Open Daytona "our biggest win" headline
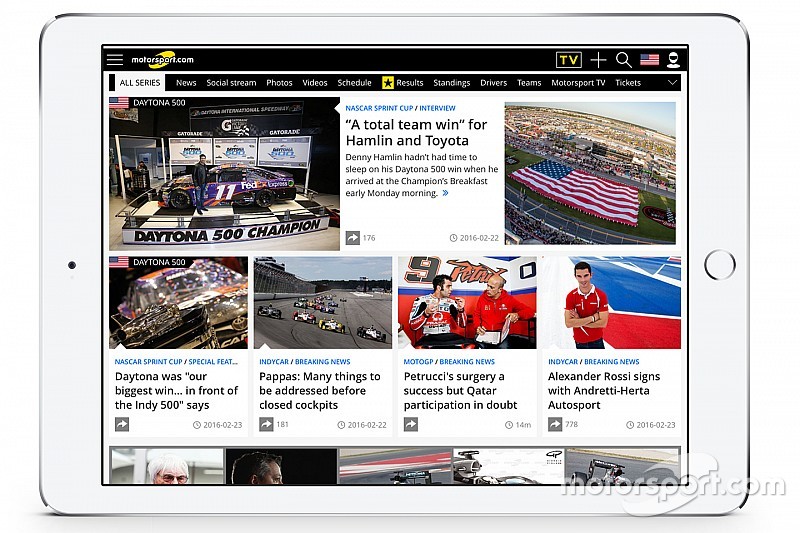The height and width of the screenshot is (533, 800). click(177, 391)
